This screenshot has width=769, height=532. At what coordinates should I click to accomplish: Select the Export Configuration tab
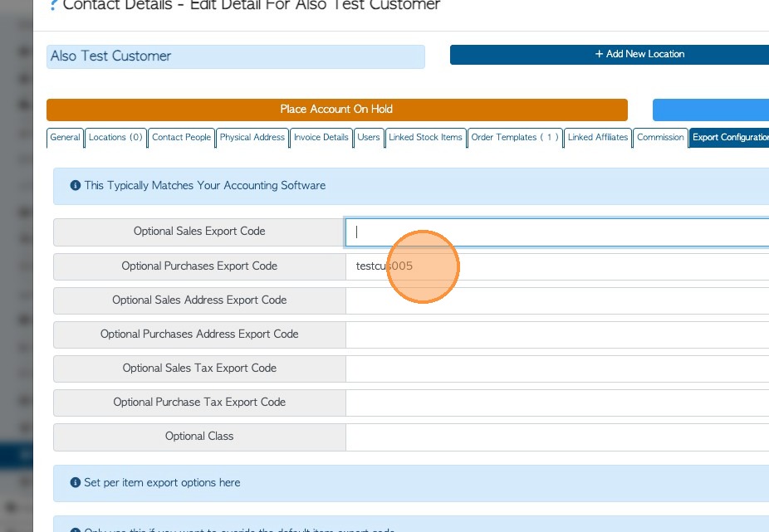(729, 137)
